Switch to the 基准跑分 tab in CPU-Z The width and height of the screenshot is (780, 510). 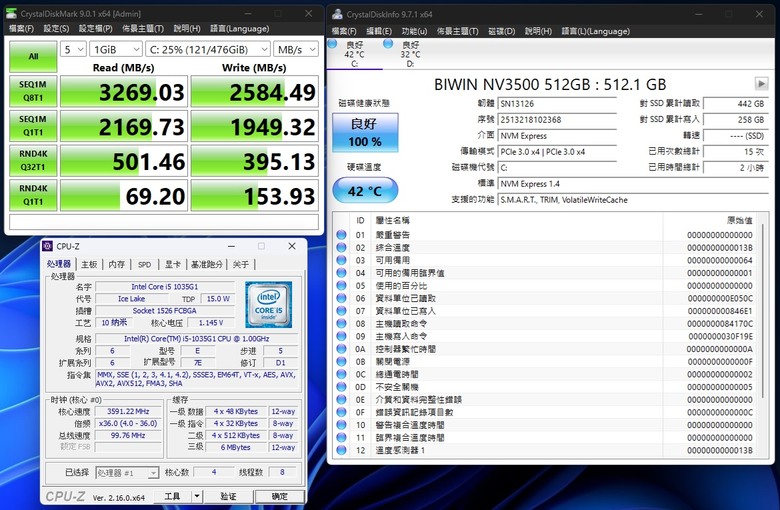206,264
